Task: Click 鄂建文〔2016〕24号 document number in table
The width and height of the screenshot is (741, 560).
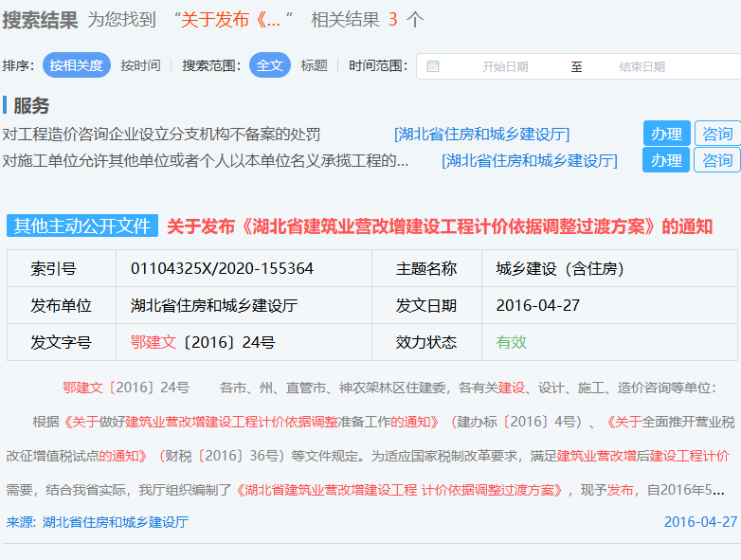Action: click(203, 342)
